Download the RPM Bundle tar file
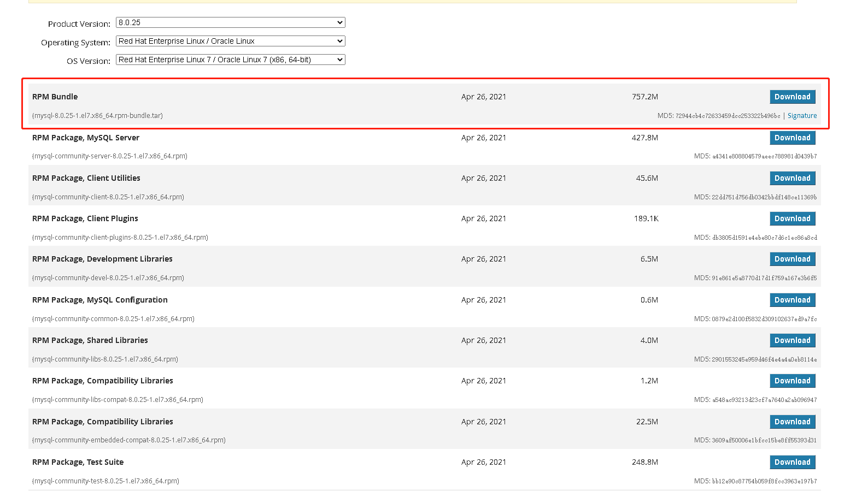This screenshot has width=868, height=491. [x=792, y=97]
